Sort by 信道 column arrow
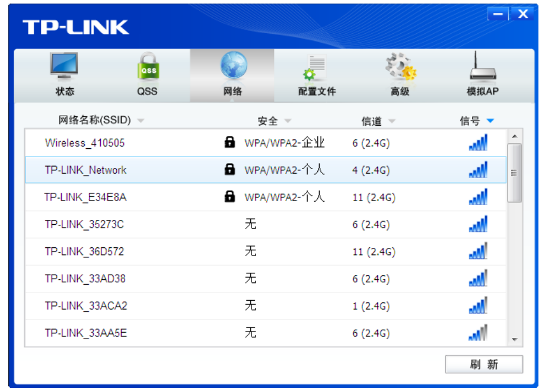The height and width of the screenshot is (392, 542). (391, 120)
